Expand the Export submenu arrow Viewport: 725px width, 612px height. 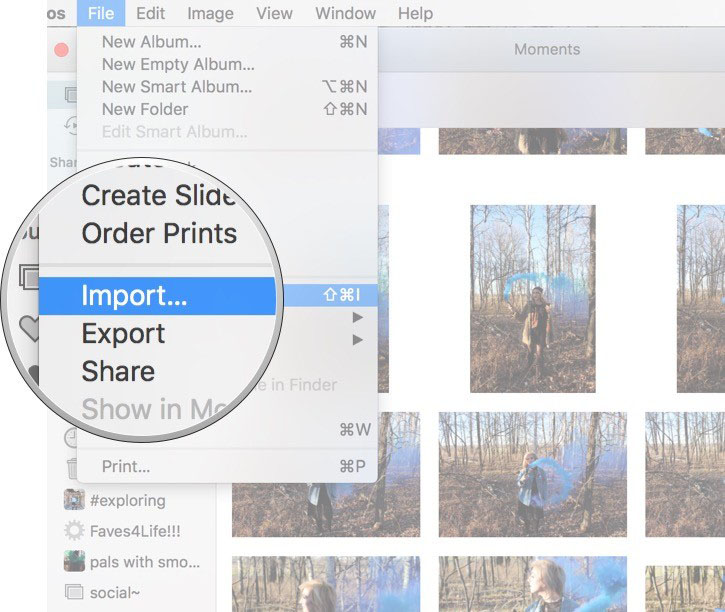point(357,318)
